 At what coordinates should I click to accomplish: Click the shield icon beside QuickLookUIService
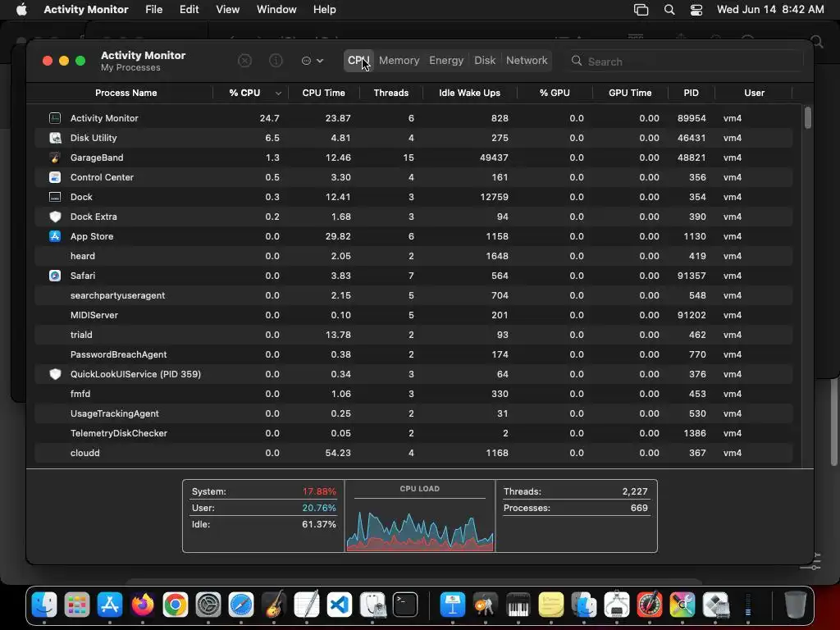point(55,374)
